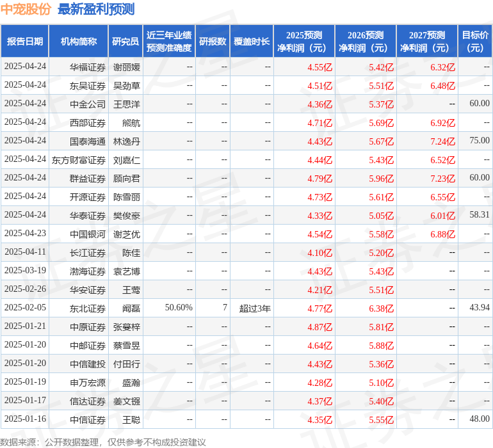Click researcher name 付田行

[x=126, y=364]
